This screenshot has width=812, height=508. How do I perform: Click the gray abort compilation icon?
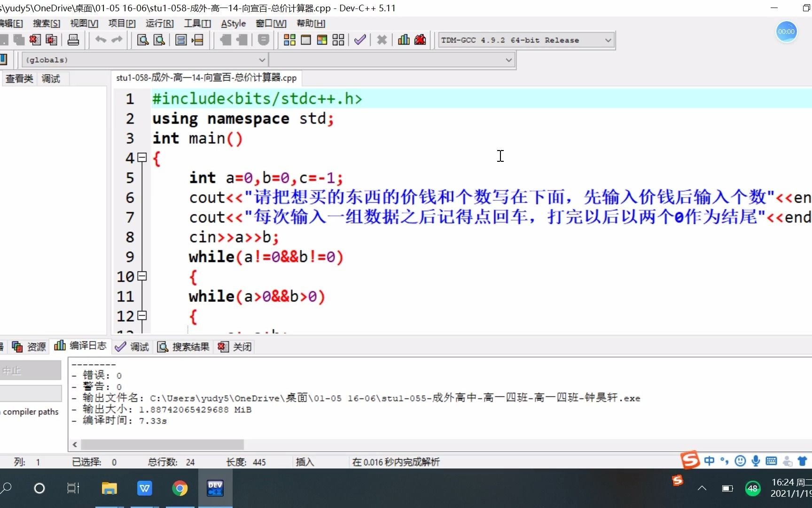[x=381, y=40]
